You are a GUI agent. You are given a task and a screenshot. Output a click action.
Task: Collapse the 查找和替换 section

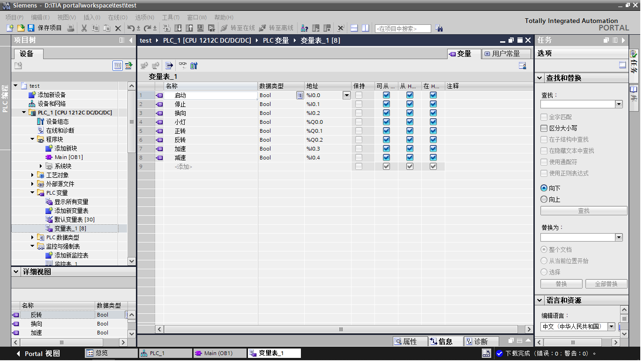(x=540, y=78)
